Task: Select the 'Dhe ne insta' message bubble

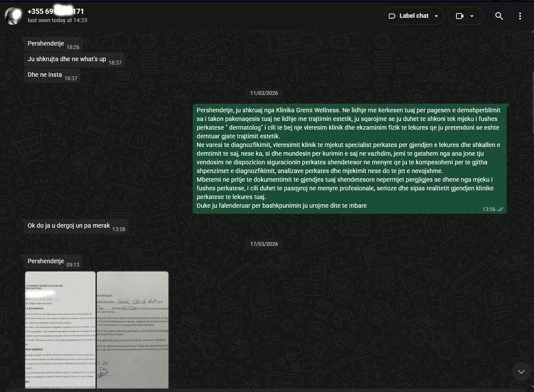Action: (x=45, y=75)
